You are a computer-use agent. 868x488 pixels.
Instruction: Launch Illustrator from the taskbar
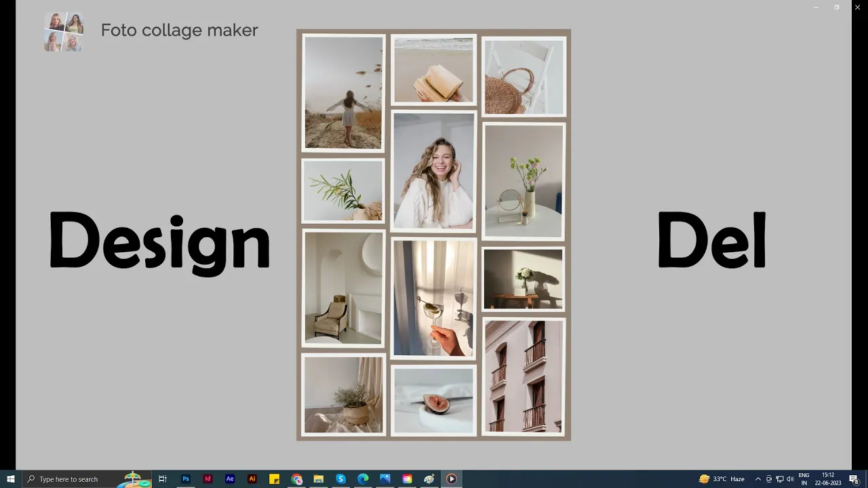click(x=252, y=479)
